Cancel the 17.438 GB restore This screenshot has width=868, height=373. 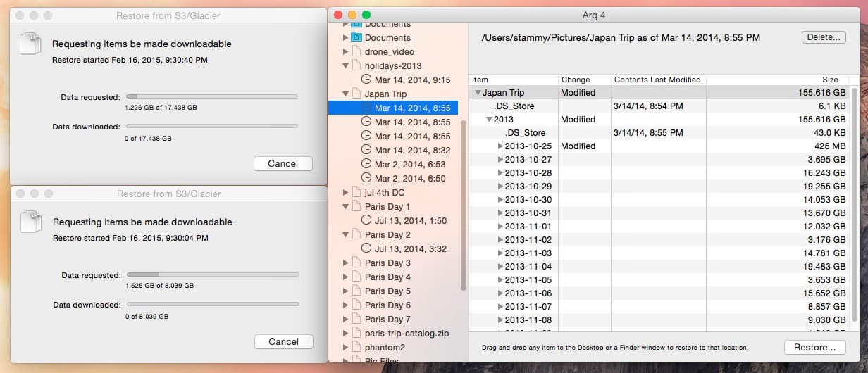tap(283, 163)
